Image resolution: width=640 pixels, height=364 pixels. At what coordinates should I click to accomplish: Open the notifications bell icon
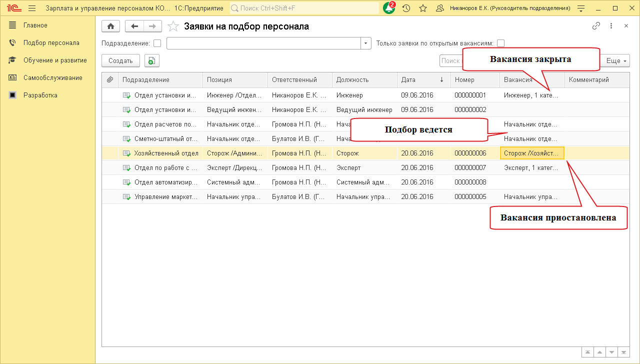coord(388,8)
